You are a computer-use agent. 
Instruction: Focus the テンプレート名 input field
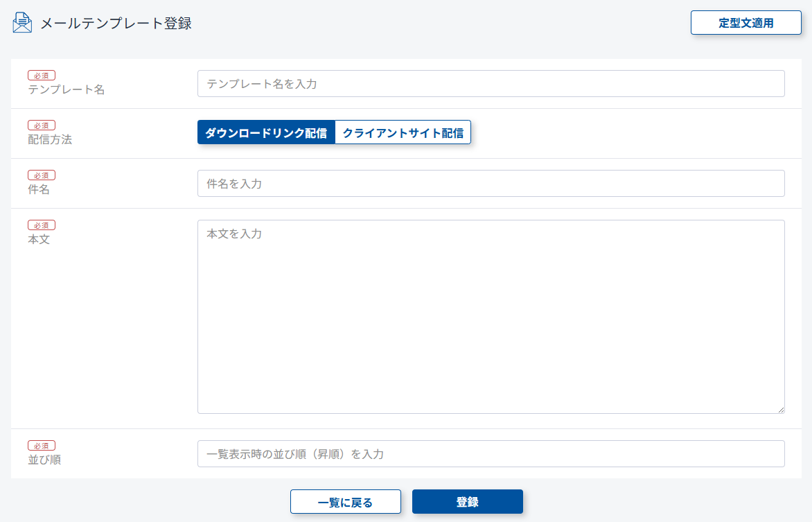(491, 84)
